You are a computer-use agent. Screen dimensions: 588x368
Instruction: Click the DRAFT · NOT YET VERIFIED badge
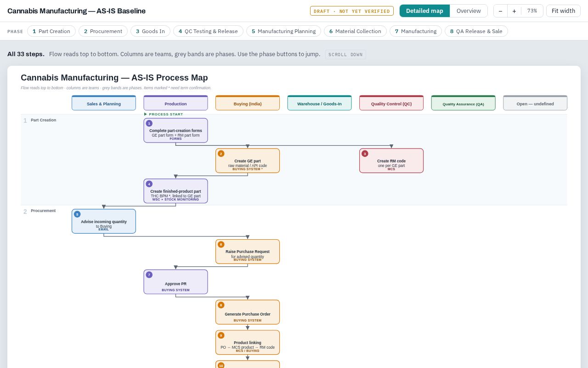tap(352, 11)
